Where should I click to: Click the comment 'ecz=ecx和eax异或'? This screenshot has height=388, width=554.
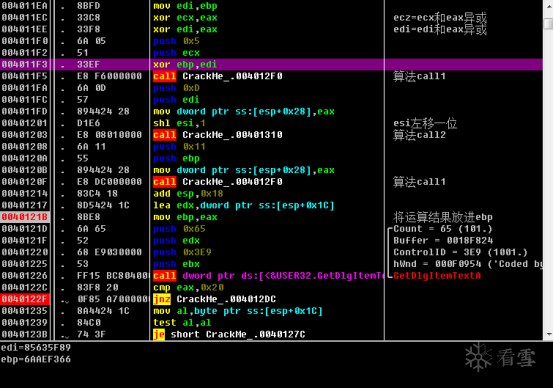(440, 17)
